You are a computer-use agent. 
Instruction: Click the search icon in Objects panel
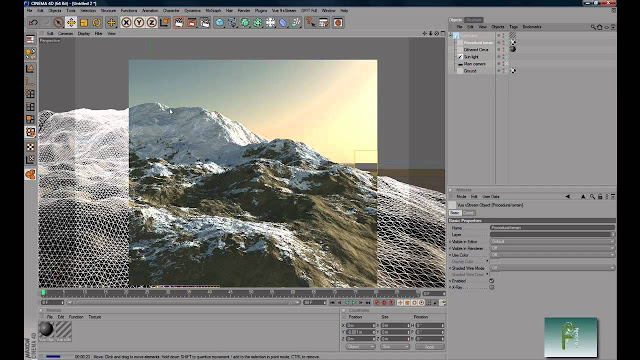[593, 27]
